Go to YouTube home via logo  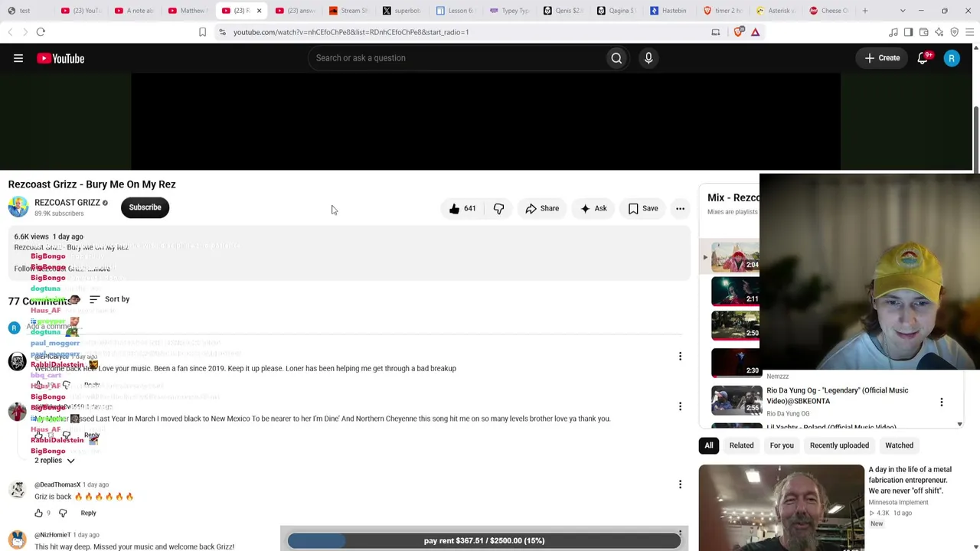point(60,58)
